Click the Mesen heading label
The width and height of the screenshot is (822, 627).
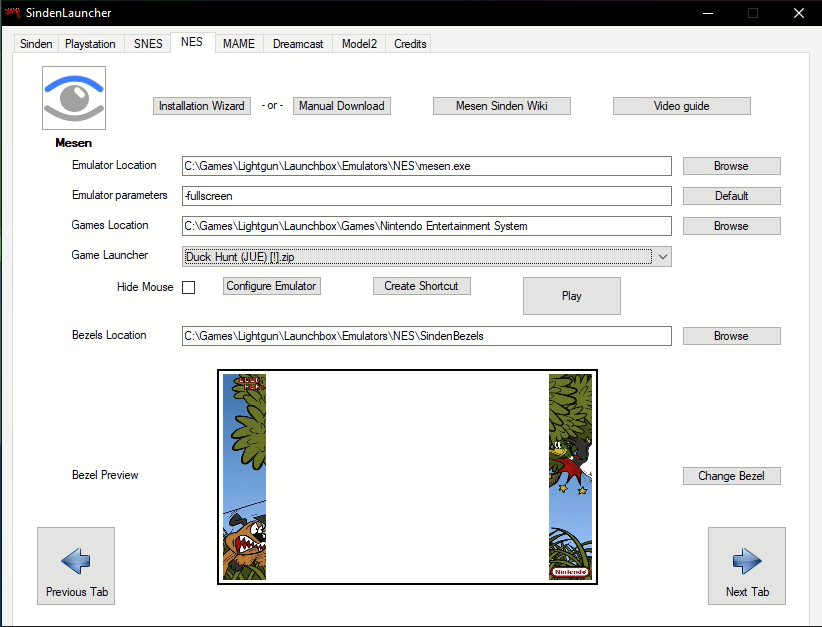pyautogui.click(x=73, y=143)
